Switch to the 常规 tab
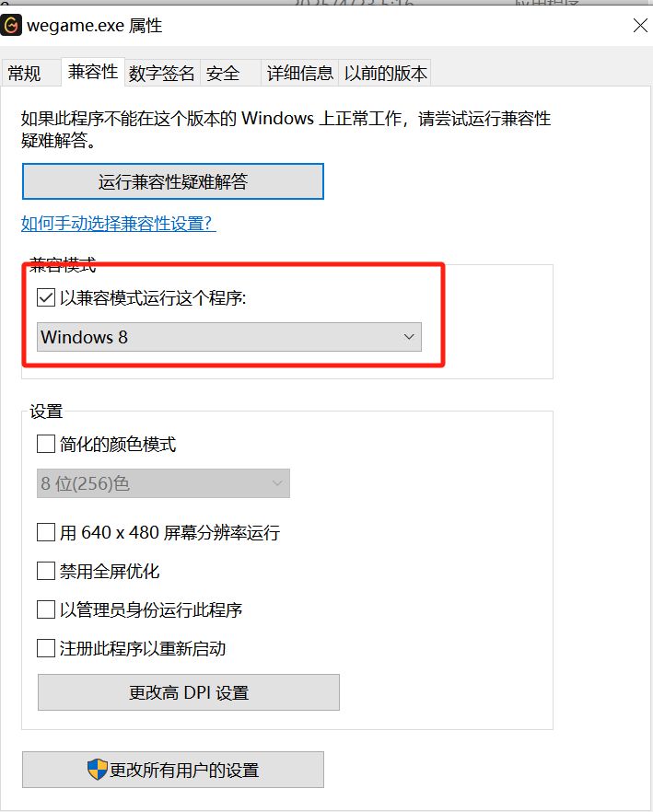653x812 pixels. 25,74
